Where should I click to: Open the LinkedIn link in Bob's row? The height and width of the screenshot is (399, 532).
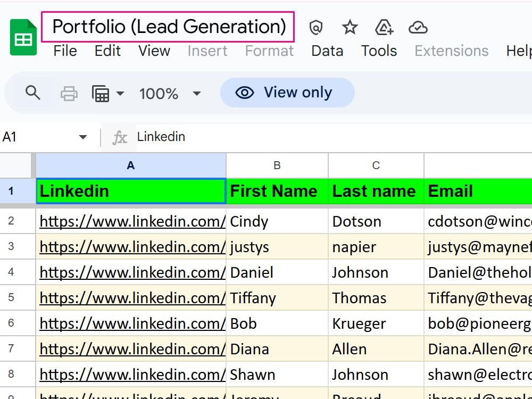tap(132, 323)
